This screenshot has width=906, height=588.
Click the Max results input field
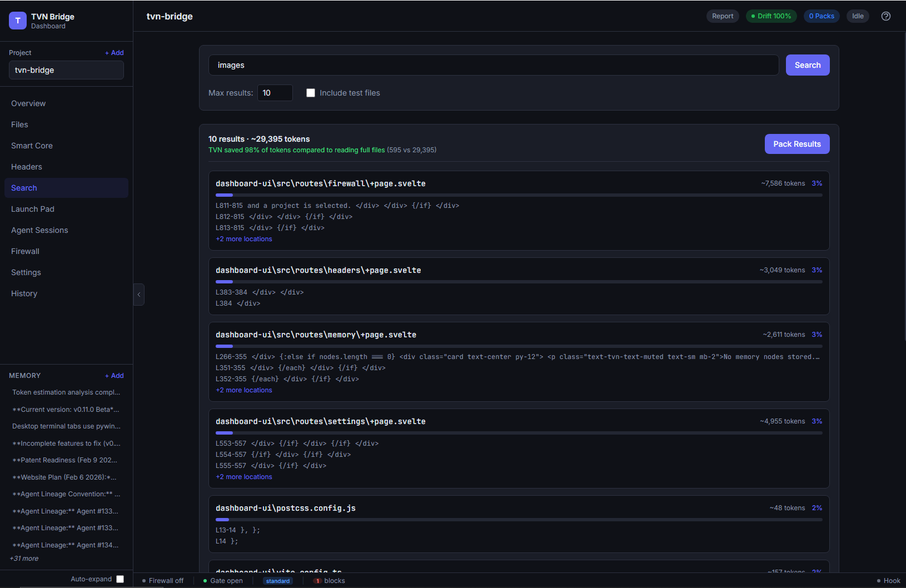[x=275, y=93]
